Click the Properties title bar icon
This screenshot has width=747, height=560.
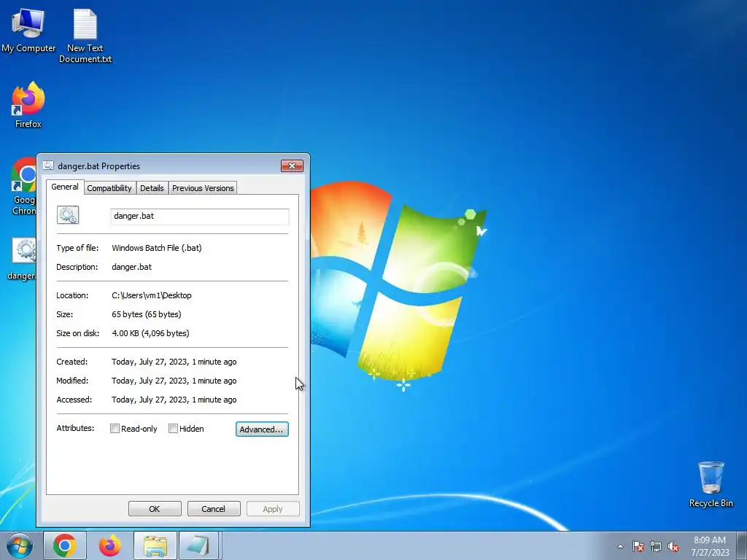(x=48, y=166)
